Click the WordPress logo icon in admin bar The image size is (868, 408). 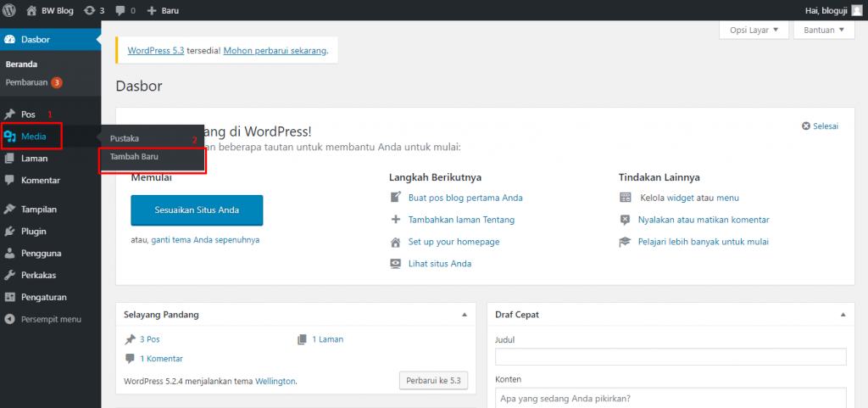click(11, 10)
